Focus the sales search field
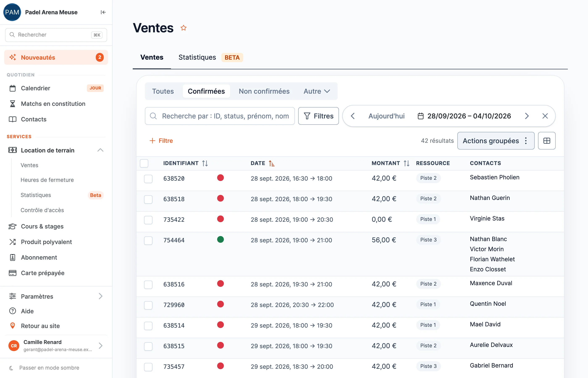Image resolution: width=588 pixels, height=378 pixels. 220,116
